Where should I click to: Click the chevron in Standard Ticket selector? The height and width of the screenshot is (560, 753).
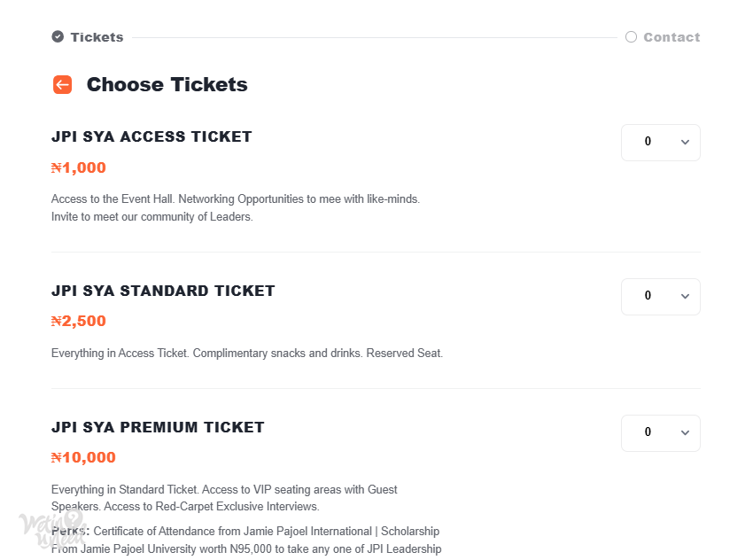click(686, 296)
